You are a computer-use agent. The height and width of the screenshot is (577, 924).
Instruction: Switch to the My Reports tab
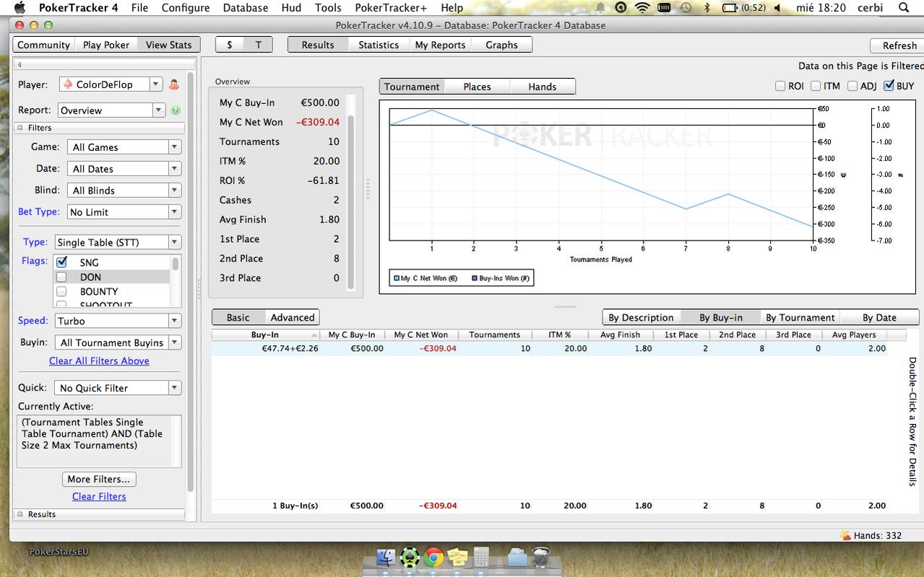440,45
